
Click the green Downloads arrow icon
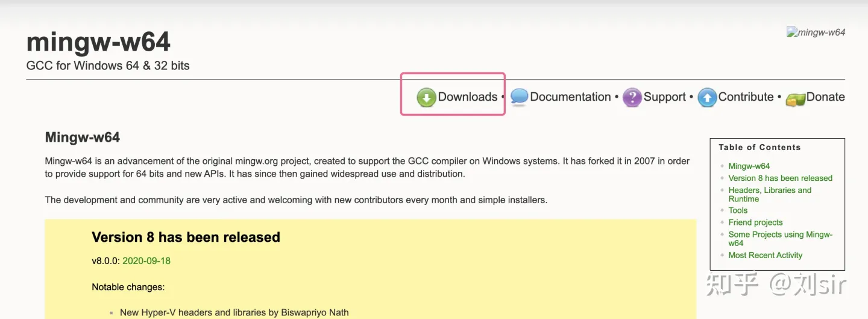point(426,98)
